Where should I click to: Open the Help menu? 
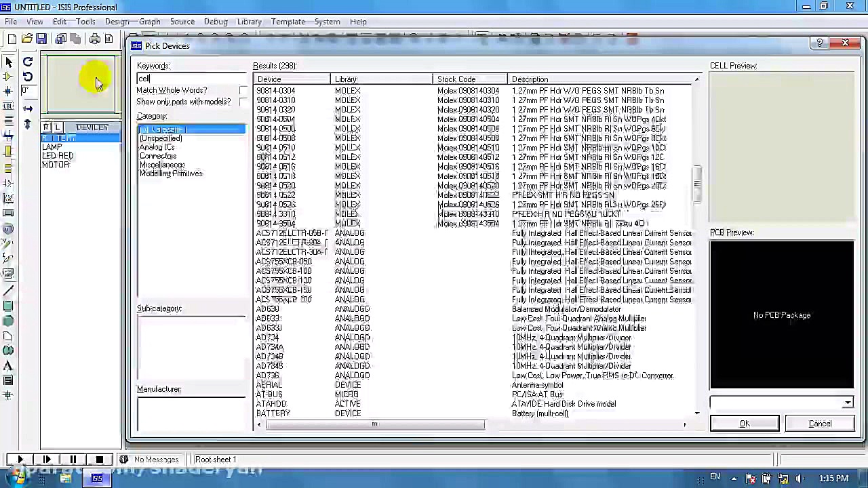(358, 22)
